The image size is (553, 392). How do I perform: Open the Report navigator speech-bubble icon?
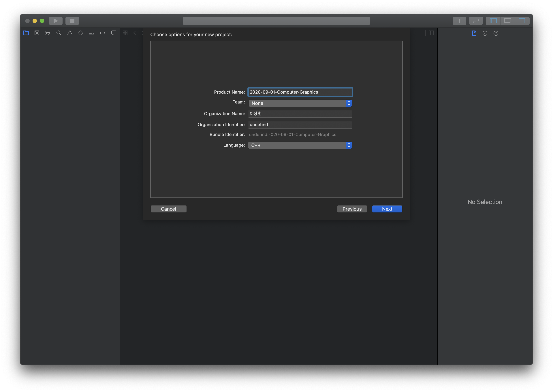click(114, 33)
